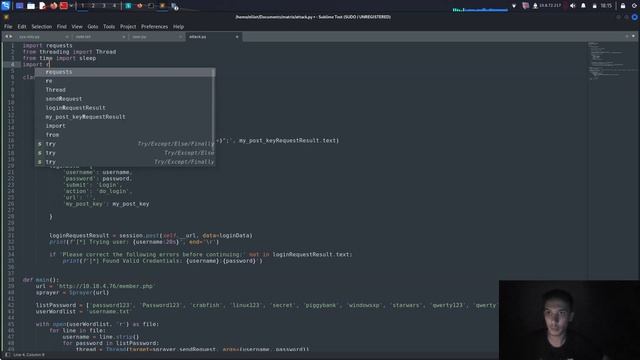
Task: Click the Sublime Text window close button
Action: point(635,17)
